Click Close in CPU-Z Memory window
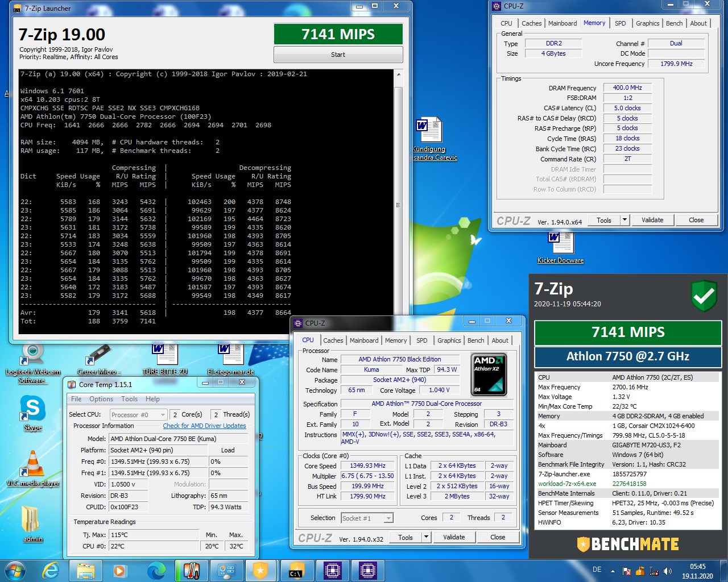The height and width of the screenshot is (582, 728). pyautogui.click(x=696, y=220)
